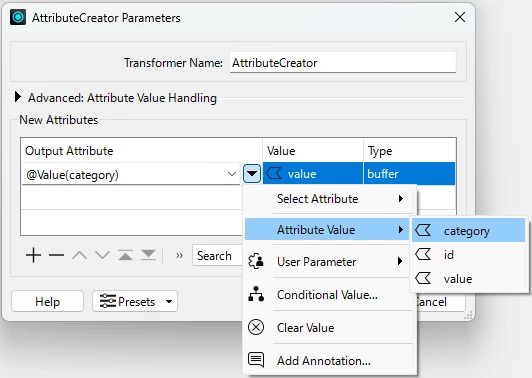Open Select Attribute submenu
The width and height of the screenshot is (532, 378).
[327, 199]
